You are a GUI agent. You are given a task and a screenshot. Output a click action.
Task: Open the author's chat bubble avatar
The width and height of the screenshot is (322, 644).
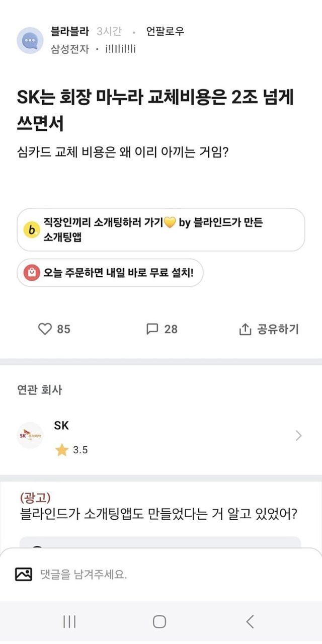pos(30,40)
